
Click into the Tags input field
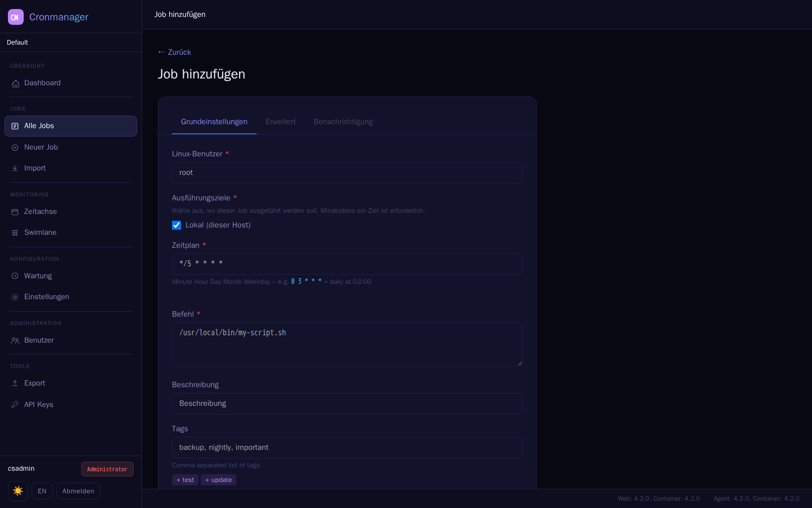[x=347, y=448]
